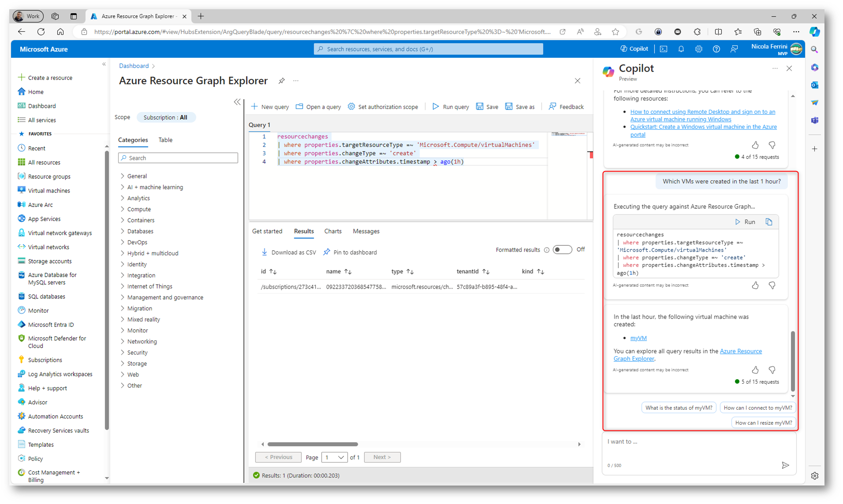843x504 pixels.
Task: Select the Results tab
Action: pos(304,231)
